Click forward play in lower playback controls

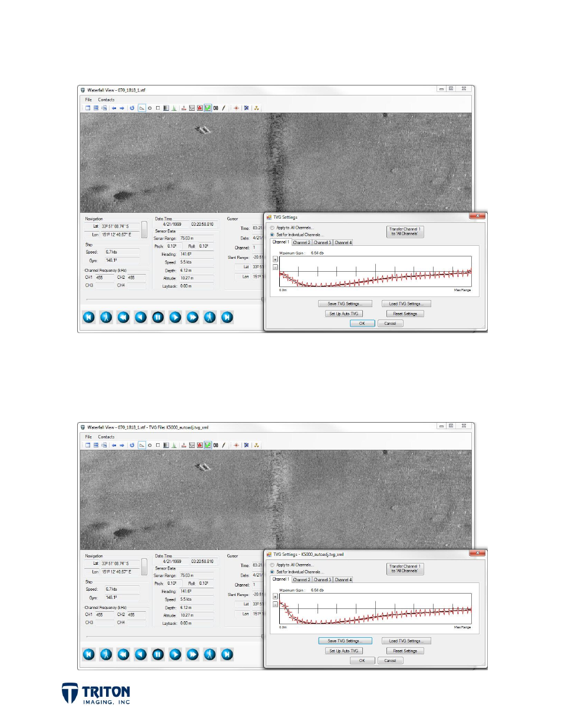[175, 654]
